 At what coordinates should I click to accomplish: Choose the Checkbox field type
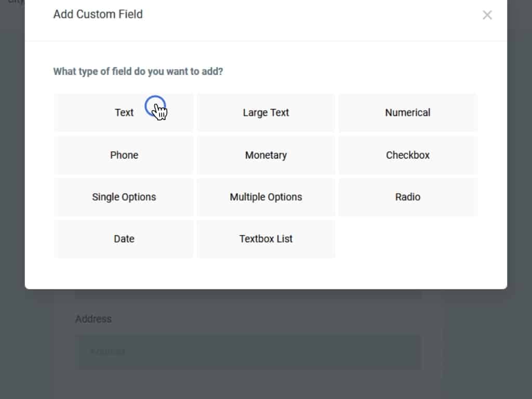tap(407, 155)
